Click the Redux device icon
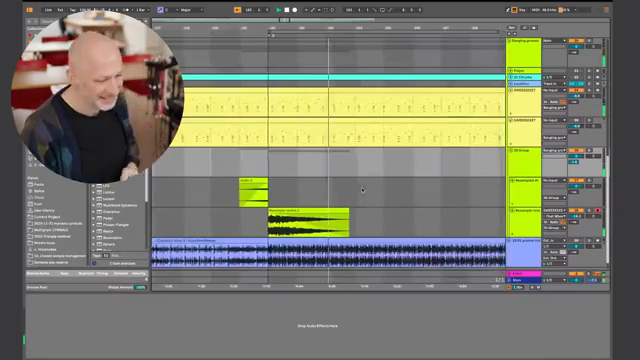This screenshot has height=360, width=640. click(x=99, y=231)
